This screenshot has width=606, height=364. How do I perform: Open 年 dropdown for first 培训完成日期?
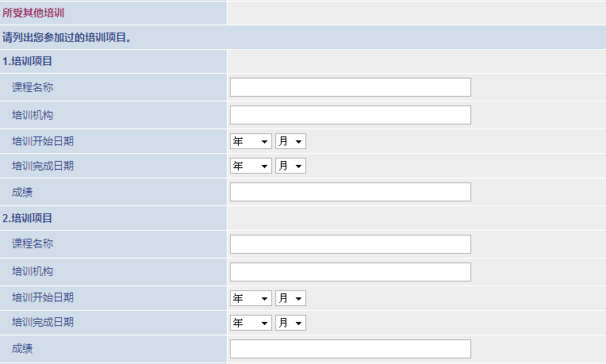tap(251, 167)
